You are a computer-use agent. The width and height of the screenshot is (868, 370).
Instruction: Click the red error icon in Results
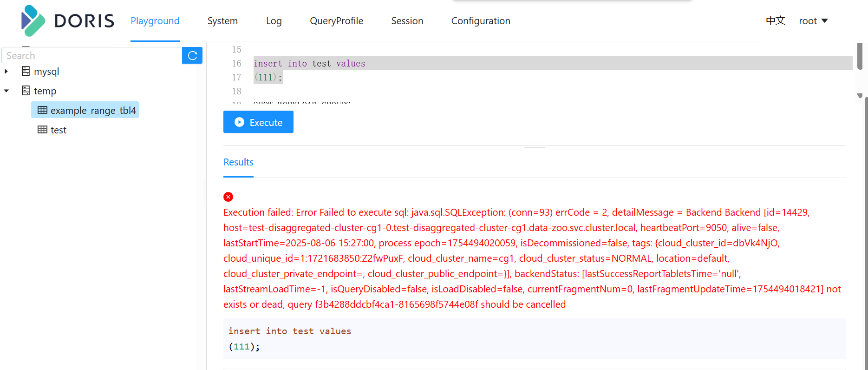point(228,197)
